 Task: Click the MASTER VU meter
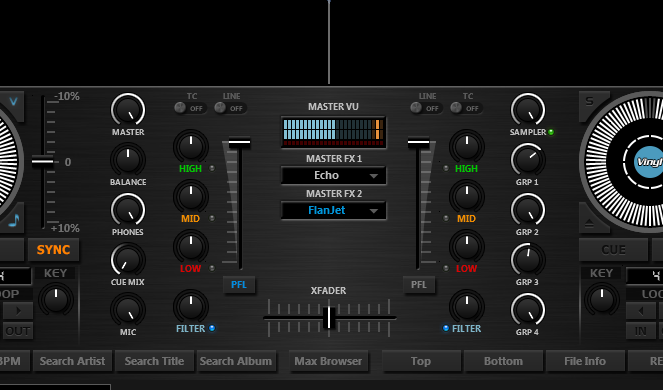(x=334, y=132)
